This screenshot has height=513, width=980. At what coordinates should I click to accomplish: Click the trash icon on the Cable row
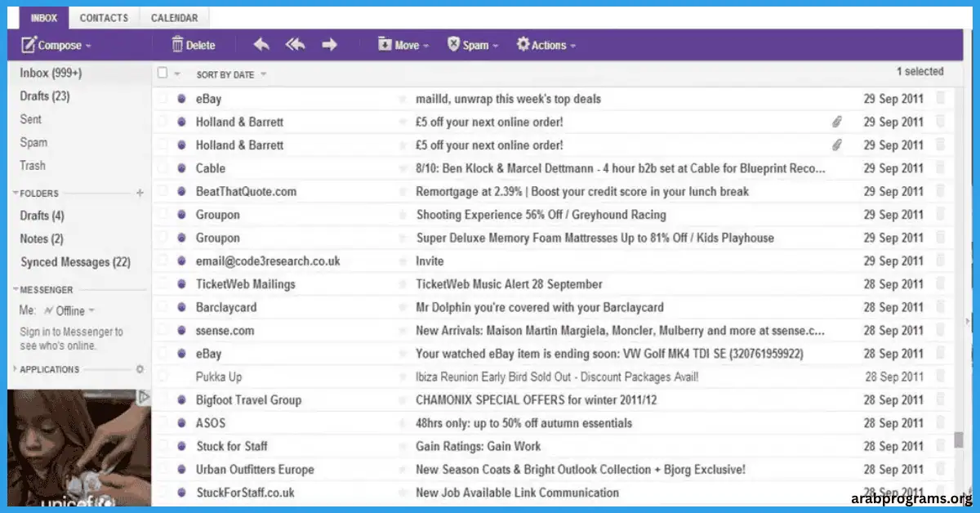[940, 167]
